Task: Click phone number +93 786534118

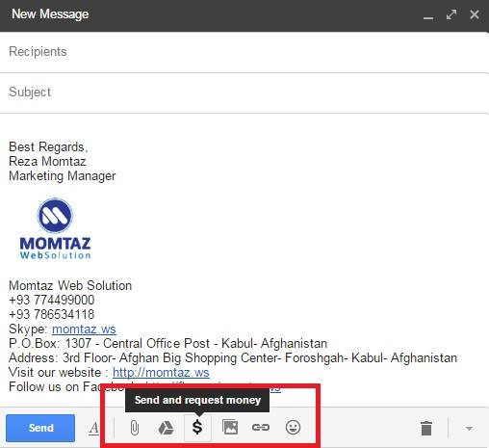Action: coord(52,314)
